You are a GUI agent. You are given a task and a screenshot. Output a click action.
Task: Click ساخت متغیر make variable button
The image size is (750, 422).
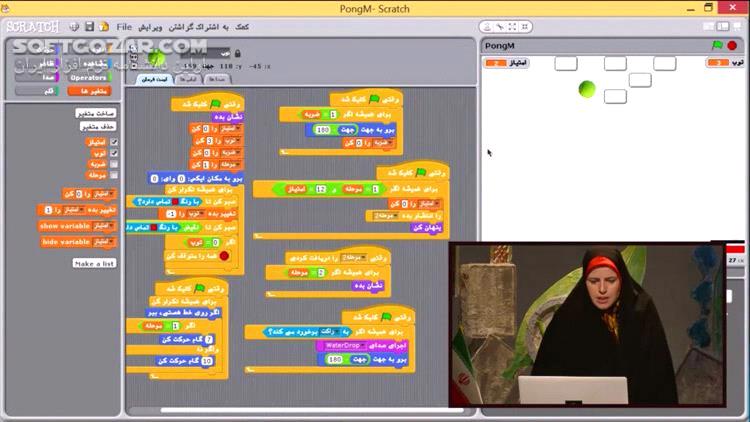tap(96, 113)
